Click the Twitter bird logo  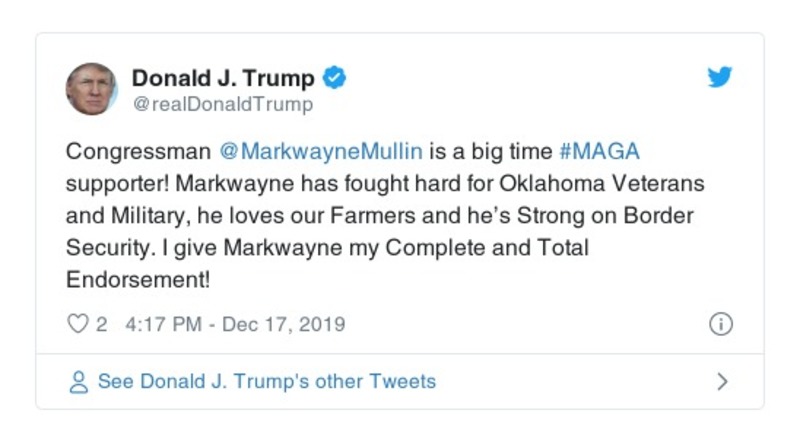point(720,78)
